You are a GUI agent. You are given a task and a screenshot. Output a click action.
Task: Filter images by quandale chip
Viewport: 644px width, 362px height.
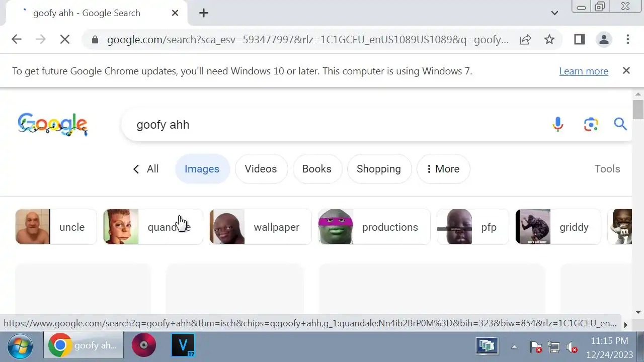[153, 227]
